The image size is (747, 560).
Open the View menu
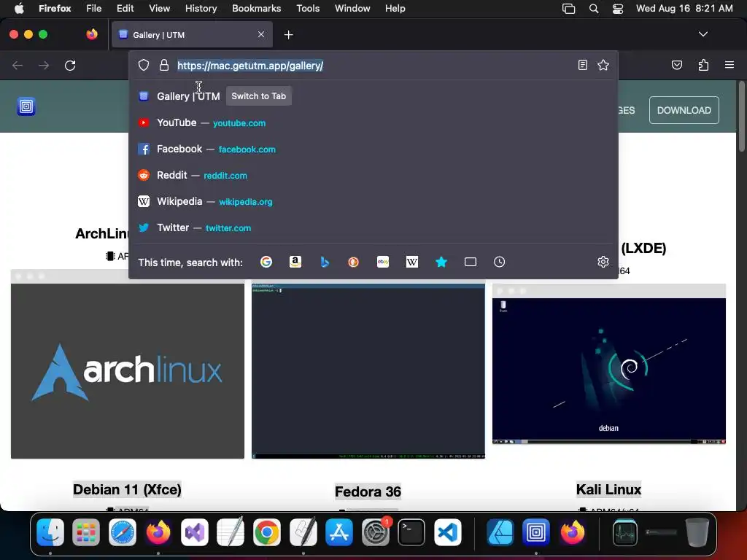coord(159,9)
